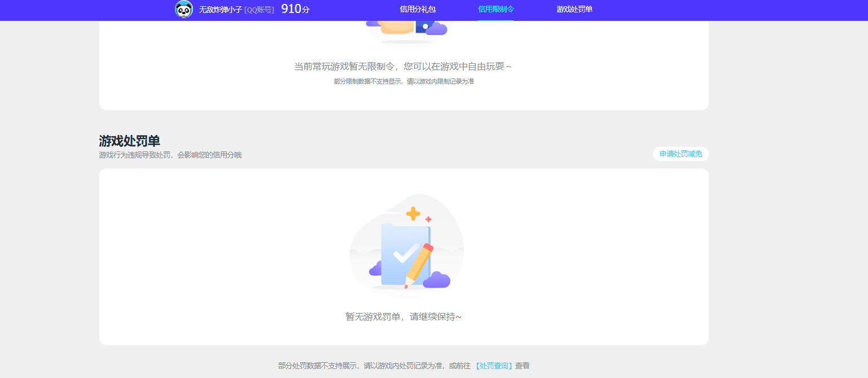This screenshot has height=378, width=868.
Task: Open the 信用分礼包 tab
Action: (418, 10)
